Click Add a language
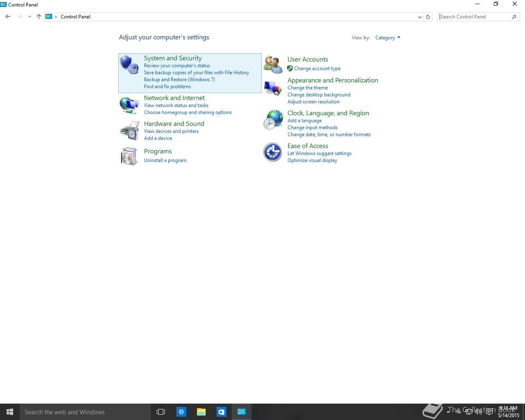Screen dimensions: 525x420 pos(304,121)
